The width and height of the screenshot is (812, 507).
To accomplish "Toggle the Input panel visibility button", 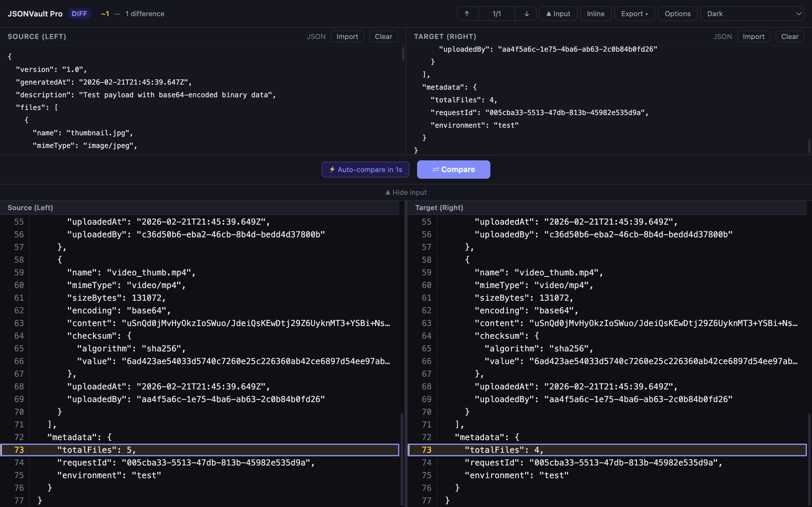I will pyautogui.click(x=558, y=14).
